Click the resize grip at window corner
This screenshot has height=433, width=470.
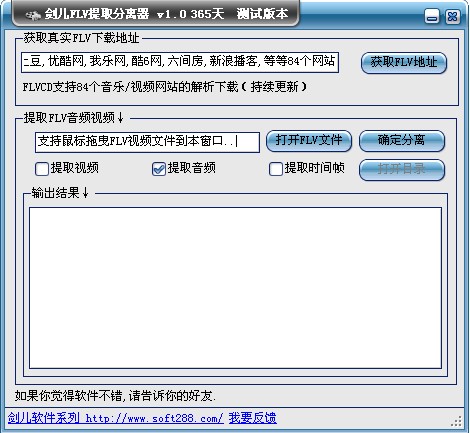pyautogui.click(x=456, y=421)
